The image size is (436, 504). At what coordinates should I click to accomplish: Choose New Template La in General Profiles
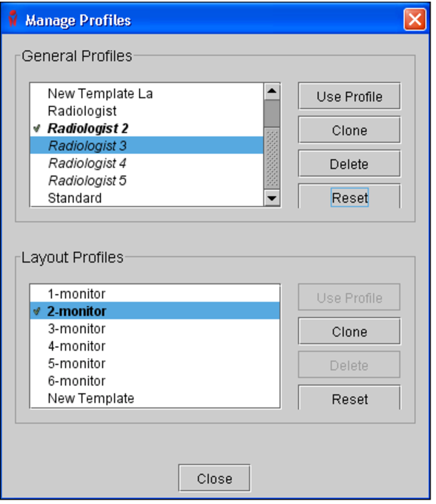[x=100, y=94]
